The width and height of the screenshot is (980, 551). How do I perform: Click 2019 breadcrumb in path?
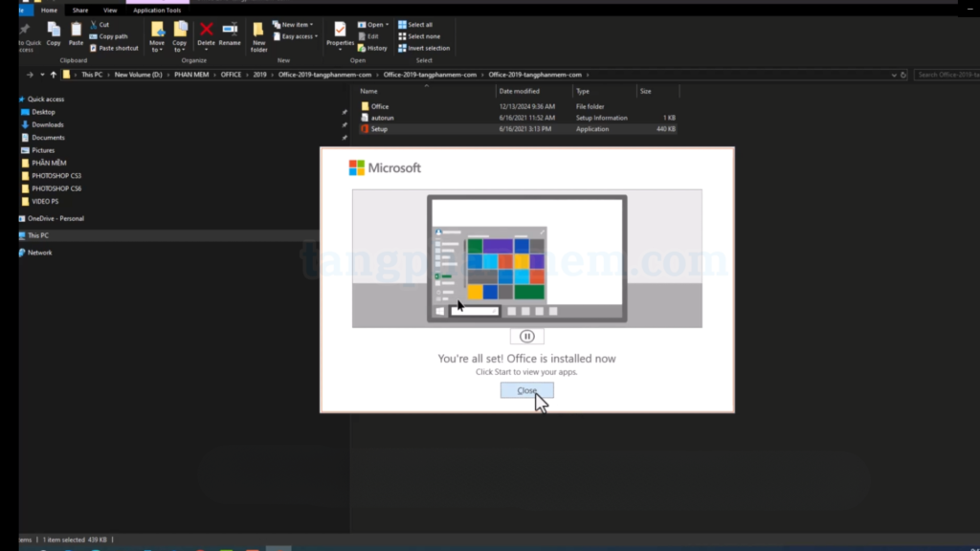pyautogui.click(x=259, y=75)
